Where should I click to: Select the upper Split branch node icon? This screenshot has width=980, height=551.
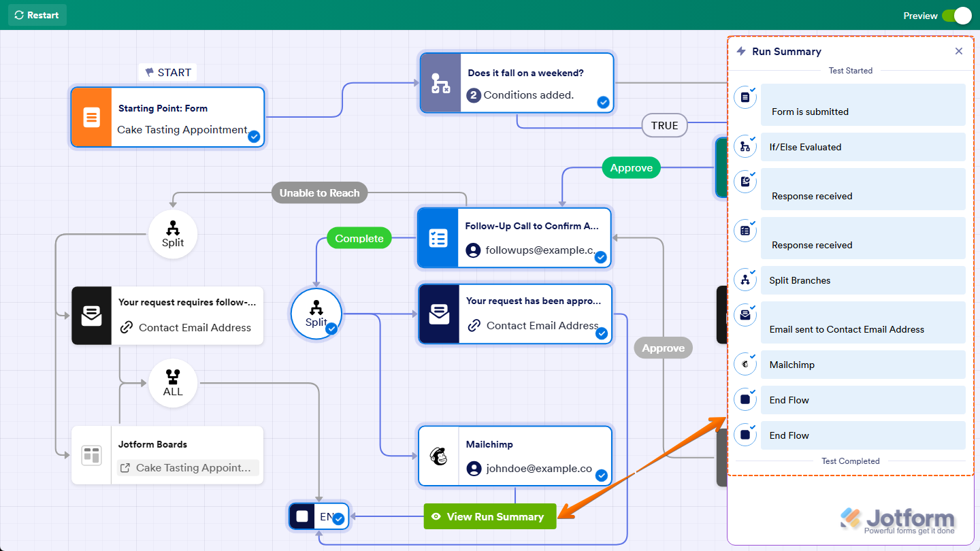click(x=172, y=229)
